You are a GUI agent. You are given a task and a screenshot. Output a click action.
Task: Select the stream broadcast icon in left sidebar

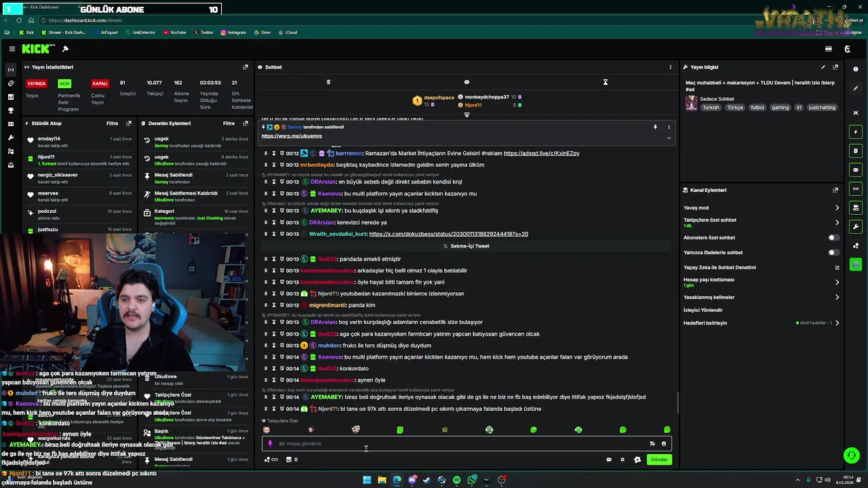tap(10, 70)
